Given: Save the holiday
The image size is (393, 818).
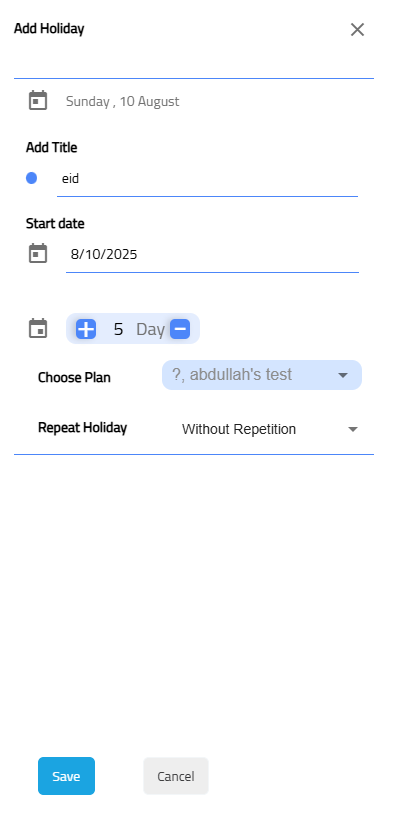Looking at the screenshot, I should pos(66,776).
